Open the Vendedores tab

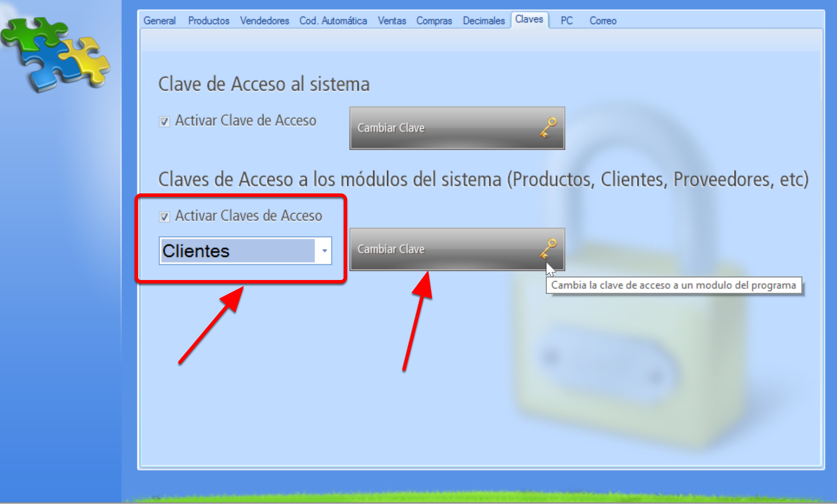265,21
